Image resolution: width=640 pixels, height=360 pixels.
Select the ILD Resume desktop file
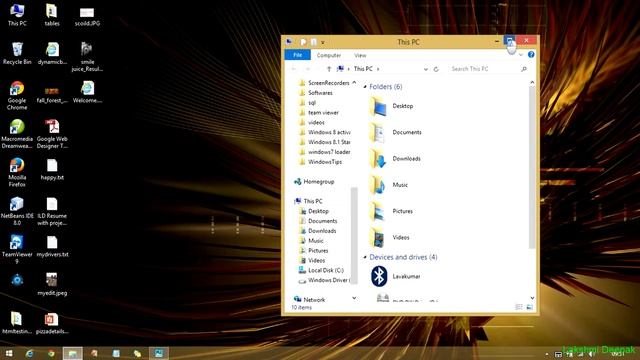pos(52,211)
